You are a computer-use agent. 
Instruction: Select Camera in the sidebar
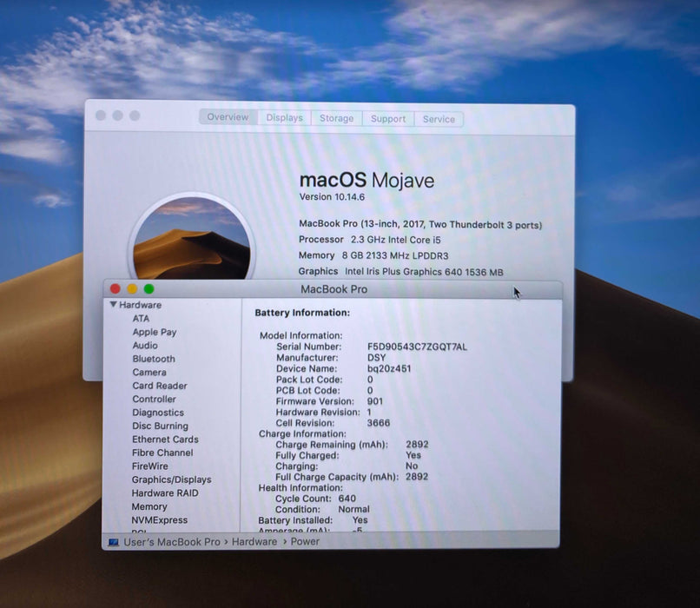[x=149, y=373]
